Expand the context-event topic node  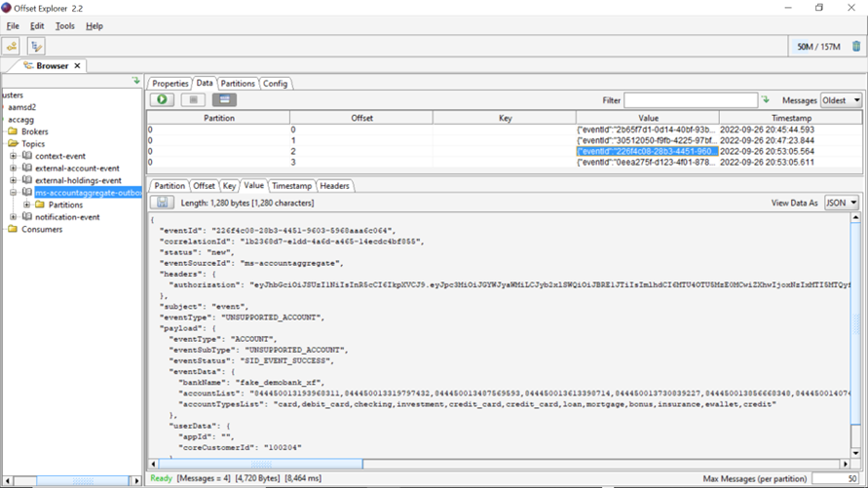[14, 156]
